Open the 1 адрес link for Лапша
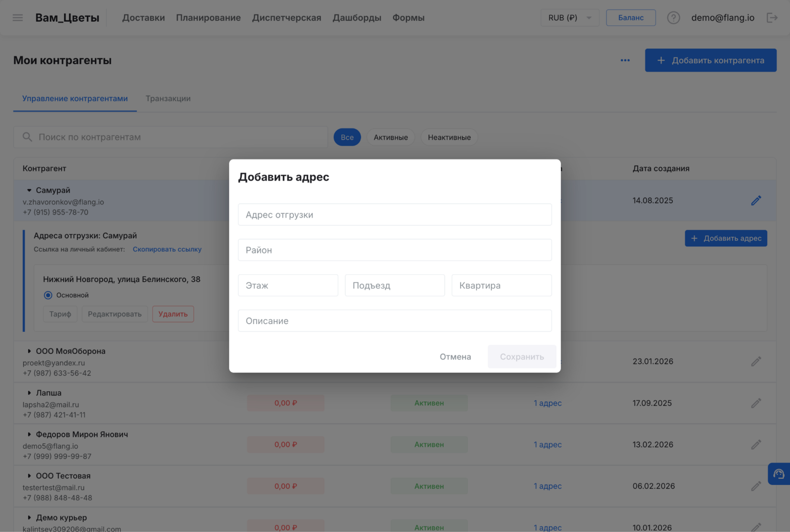Screen dimensions: 790x532 548,403
